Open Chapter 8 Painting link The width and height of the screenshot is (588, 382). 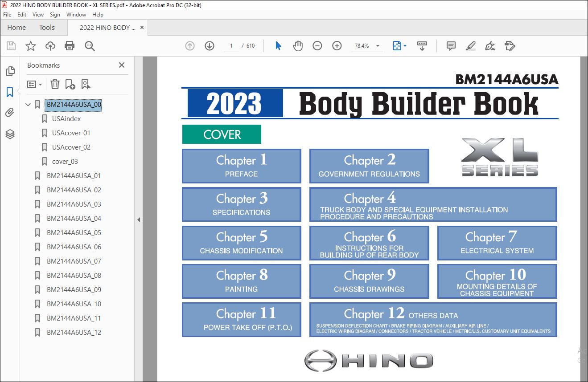pyautogui.click(x=242, y=281)
